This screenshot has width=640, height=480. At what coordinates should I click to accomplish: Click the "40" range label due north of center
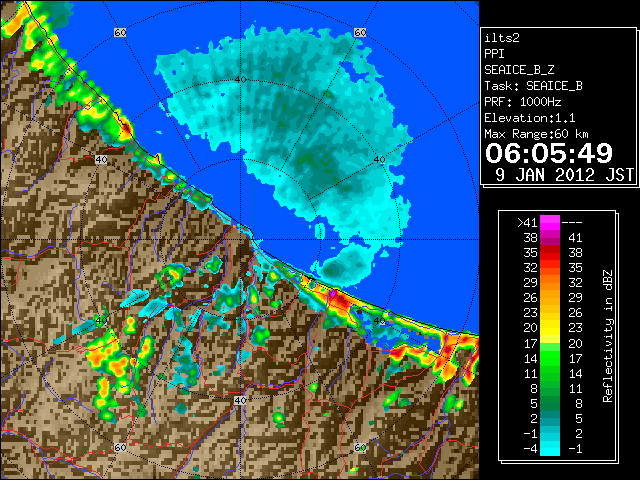[x=240, y=79]
